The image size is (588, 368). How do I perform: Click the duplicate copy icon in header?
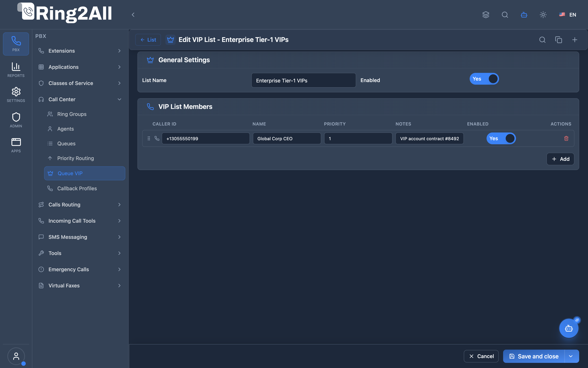[x=559, y=40]
